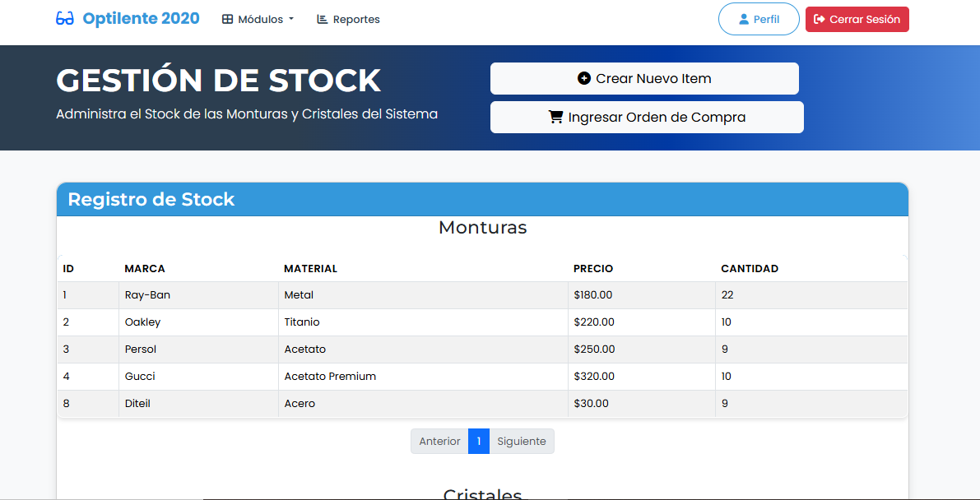Click the MARCA column header

coord(198,269)
